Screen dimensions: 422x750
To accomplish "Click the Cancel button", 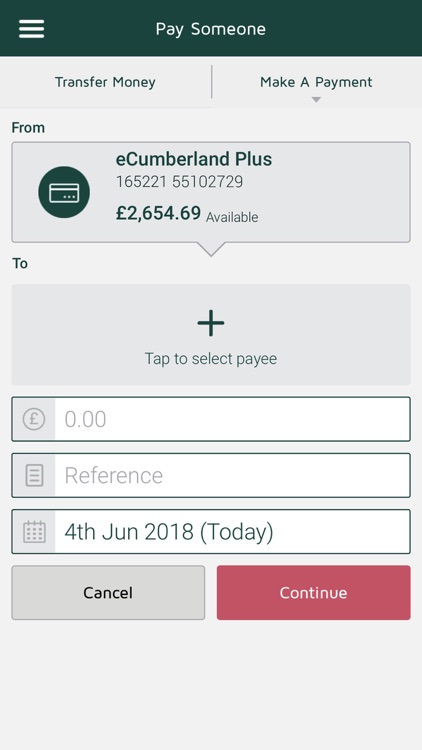I will (108, 593).
